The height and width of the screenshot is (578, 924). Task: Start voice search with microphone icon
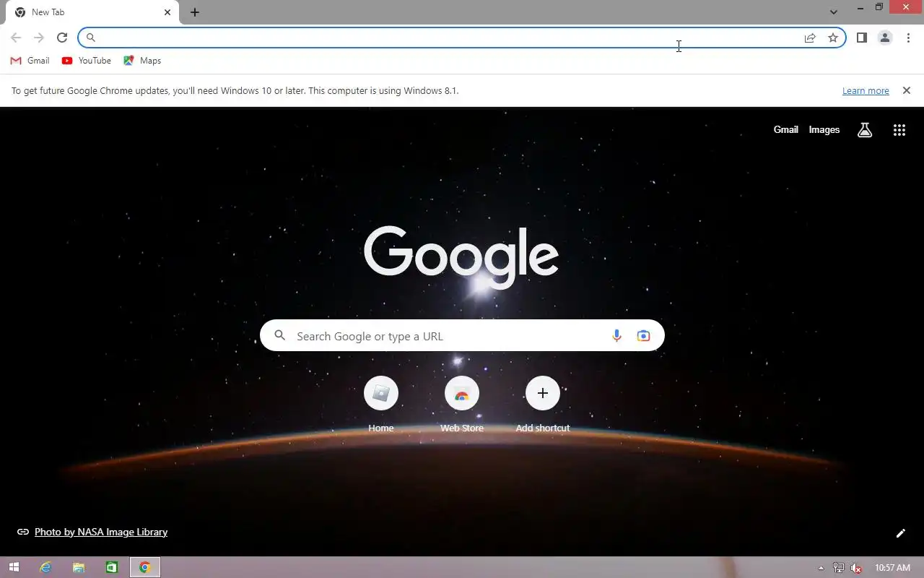616,336
